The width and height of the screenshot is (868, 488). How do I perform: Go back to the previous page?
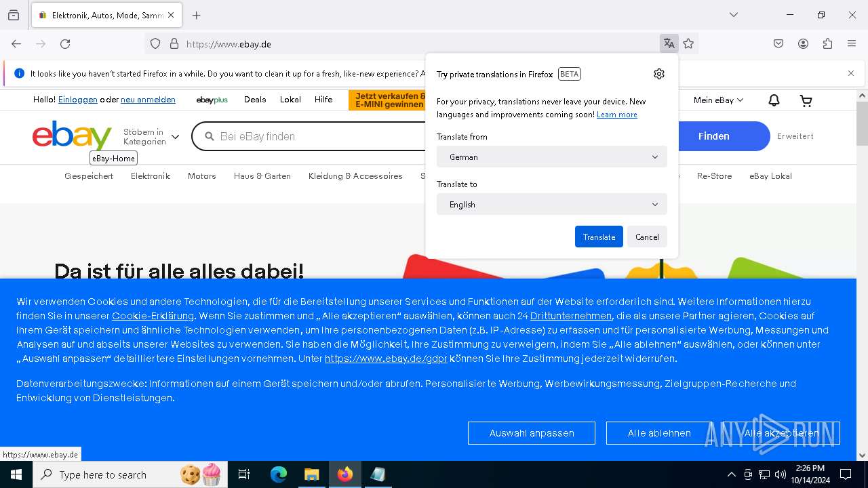(x=16, y=44)
